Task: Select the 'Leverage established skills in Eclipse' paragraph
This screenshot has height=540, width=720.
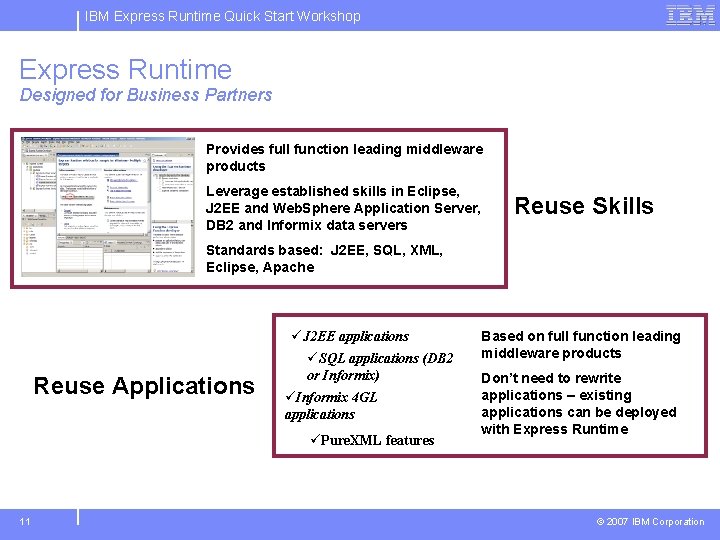Action: (343, 208)
